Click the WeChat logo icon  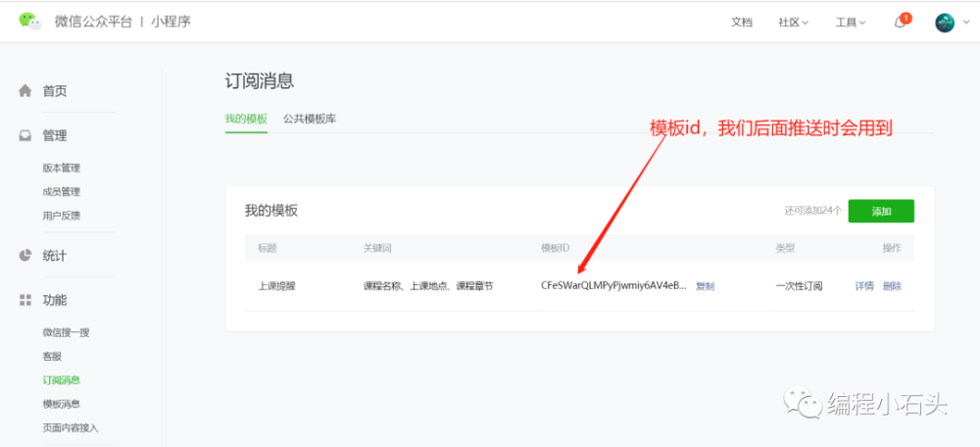[30, 22]
